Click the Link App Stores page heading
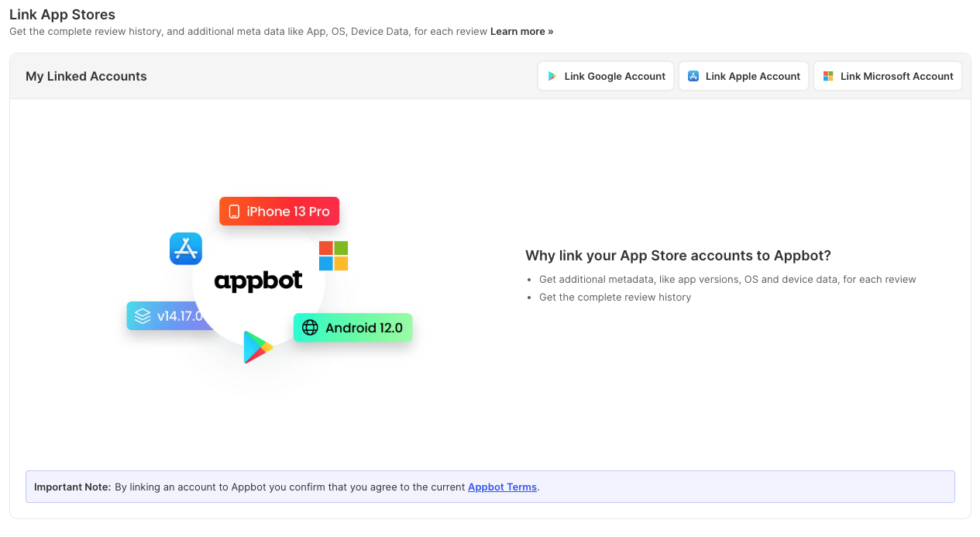Image resolution: width=980 pixels, height=537 pixels. pyautogui.click(x=62, y=14)
